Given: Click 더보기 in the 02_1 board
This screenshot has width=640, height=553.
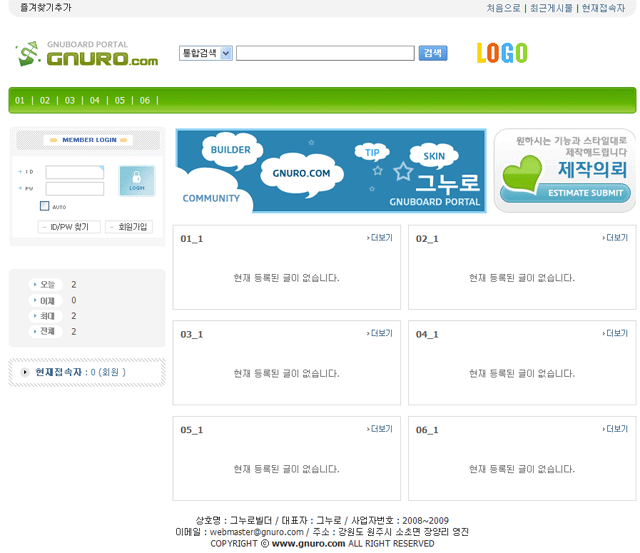Looking at the screenshot, I should tap(615, 238).
